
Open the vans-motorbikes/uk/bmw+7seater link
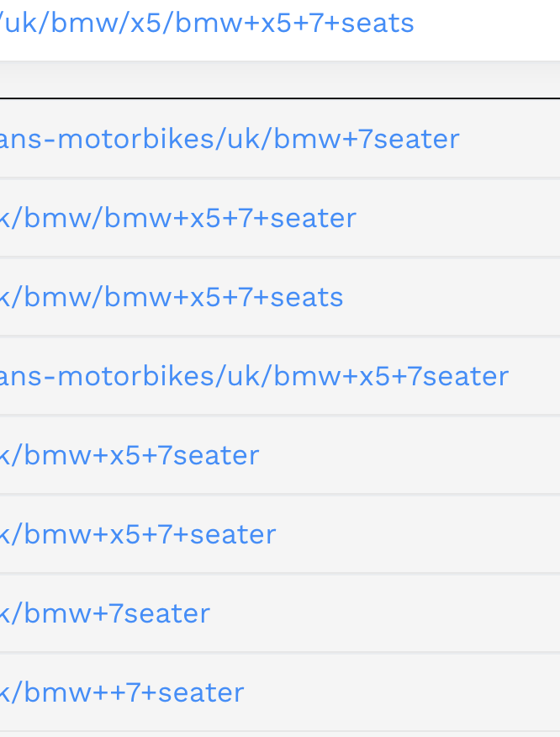230,139
